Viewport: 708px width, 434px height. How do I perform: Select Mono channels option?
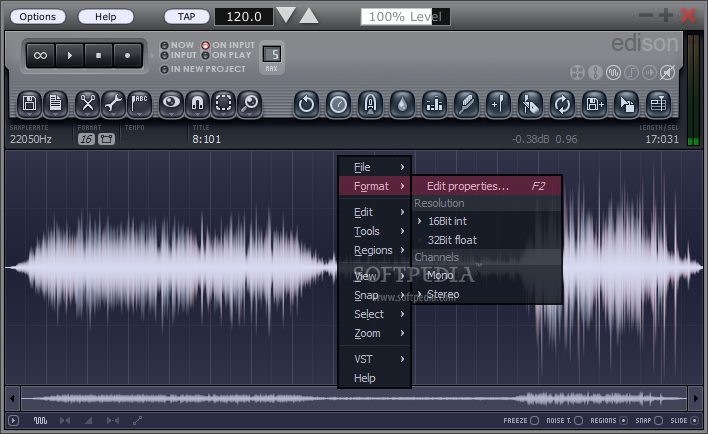click(487, 275)
